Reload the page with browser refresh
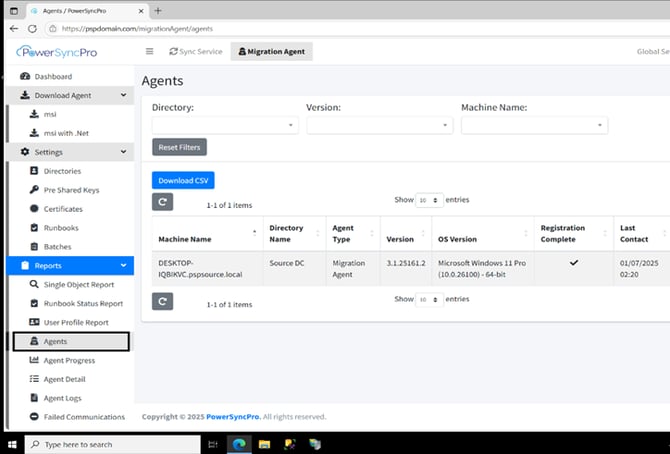670x454 pixels. tap(32, 29)
